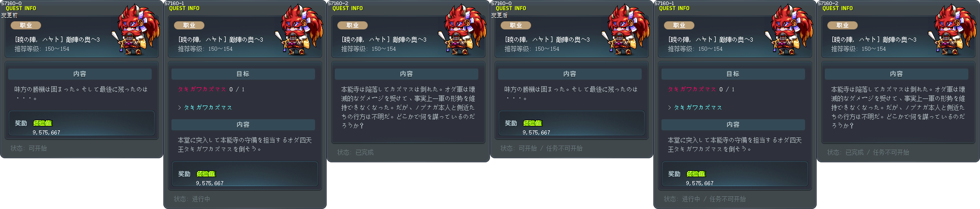980x209 pixels.
Task: Click the 经验值 label in 进行中 / 任务不可开始 panel
Action: (696, 174)
